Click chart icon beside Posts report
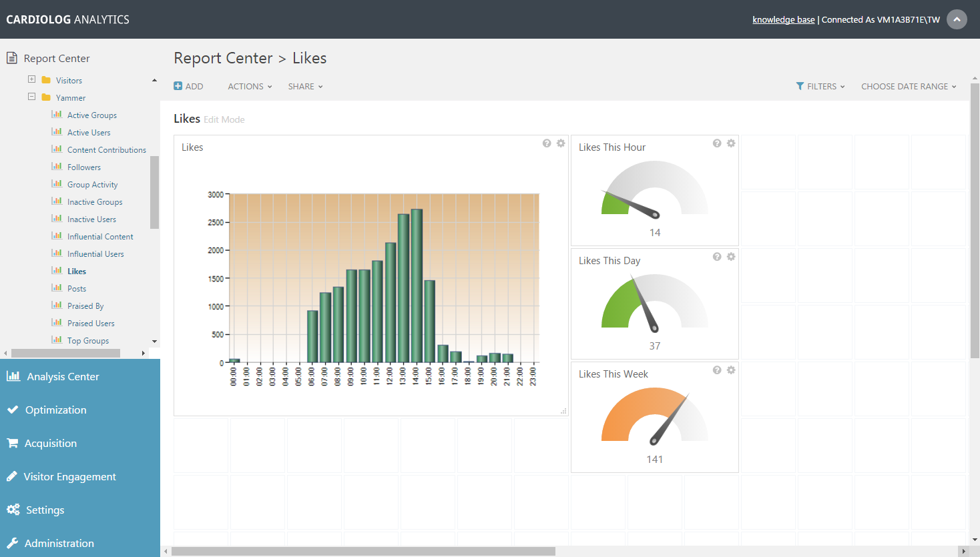Screen dimensions: 980x557 point(57,288)
